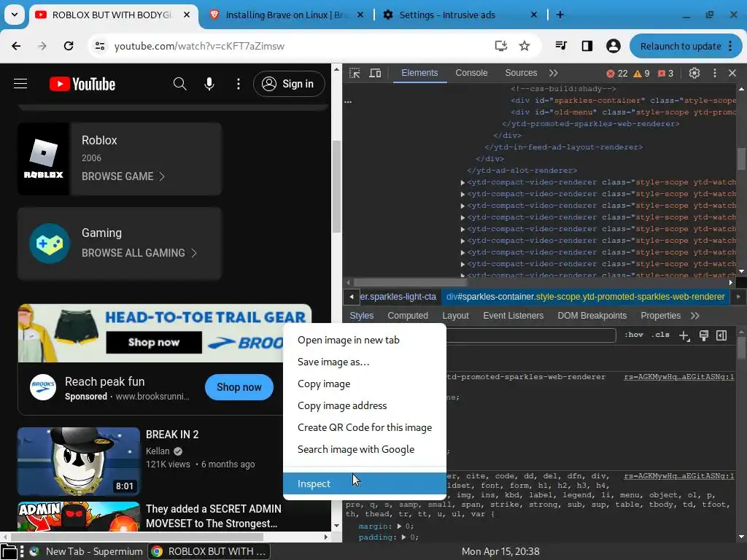Expand the margin property triangle
Image resolution: width=747 pixels, height=560 pixels.
coord(400,526)
